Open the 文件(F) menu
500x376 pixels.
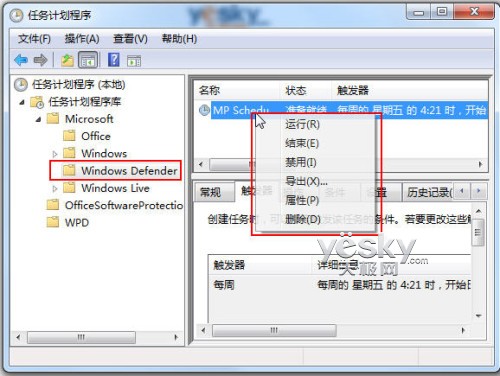click(x=34, y=39)
